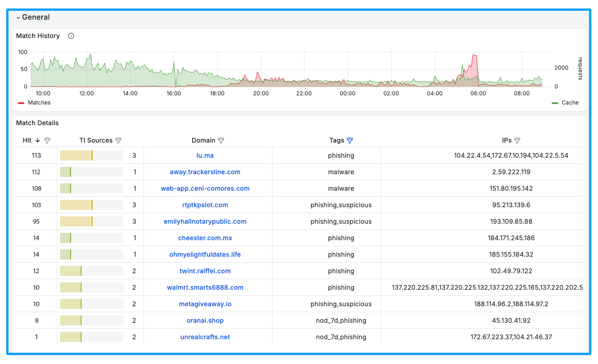Open the emilyhallnotarypublic.com domain link

pos(205,221)
